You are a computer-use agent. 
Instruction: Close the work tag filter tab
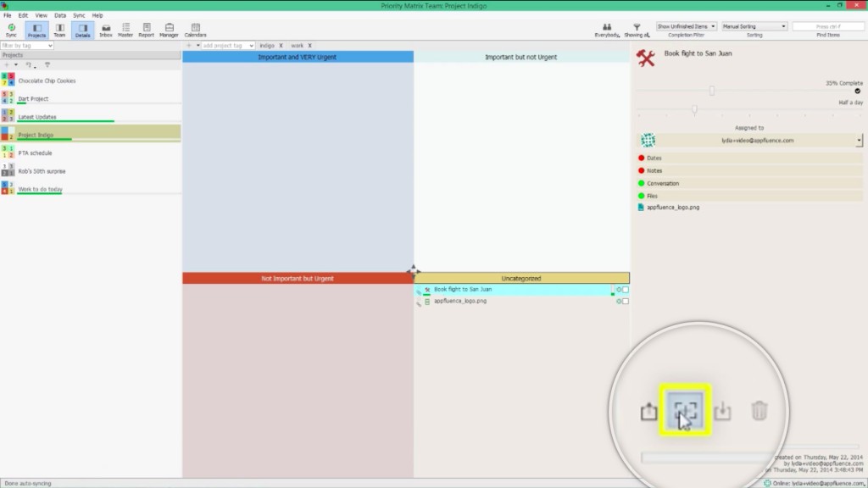tap(309, 45)
